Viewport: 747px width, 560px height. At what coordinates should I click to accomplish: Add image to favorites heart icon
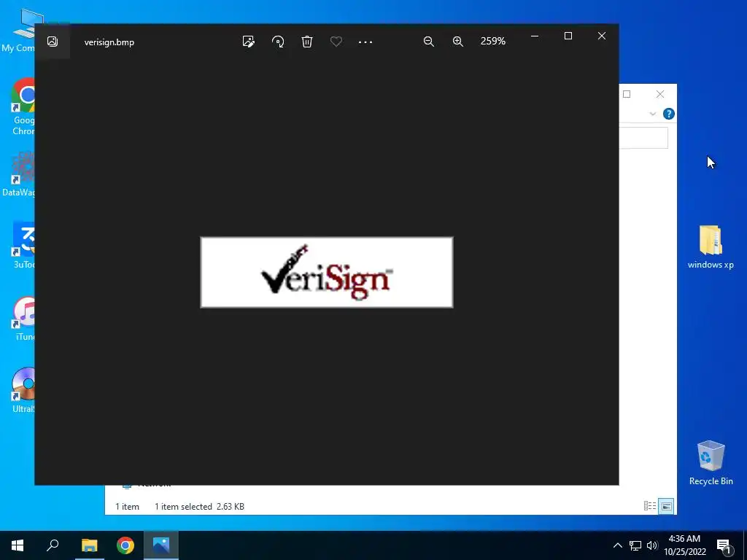tap(336, 42)
